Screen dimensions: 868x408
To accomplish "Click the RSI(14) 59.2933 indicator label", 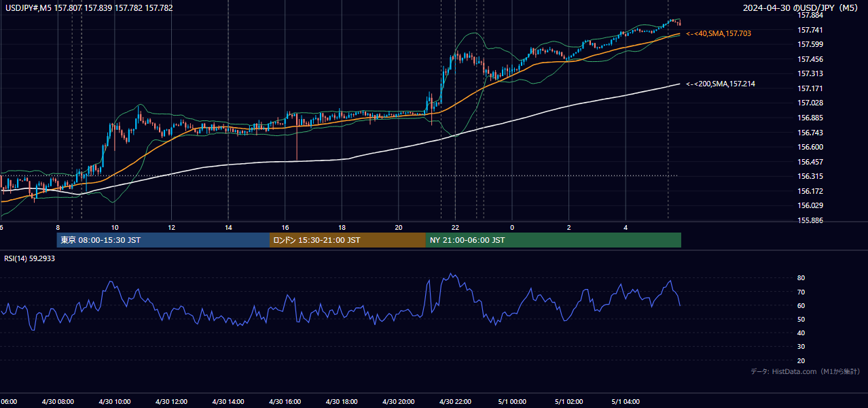I will pyautogui.click(x=30, y=258).
